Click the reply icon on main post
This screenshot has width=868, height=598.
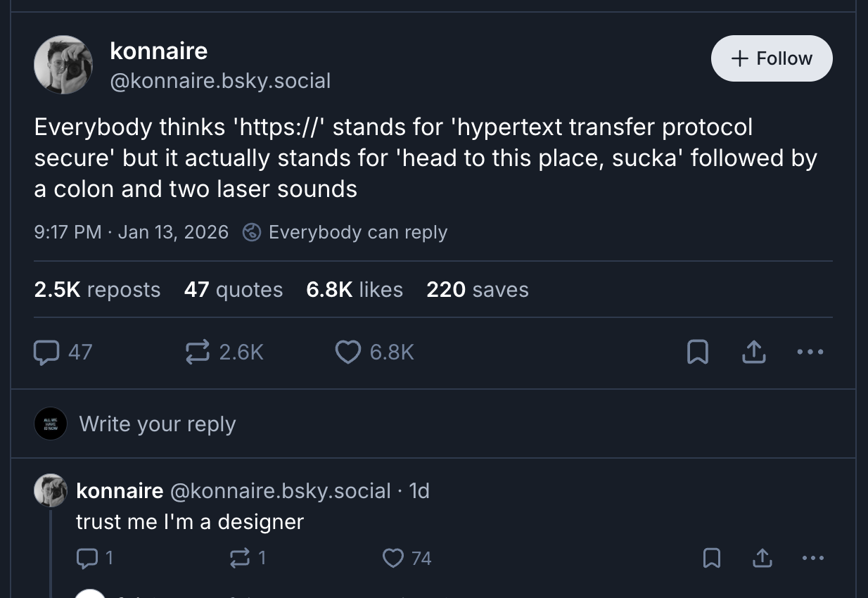[x=47, y=352]
